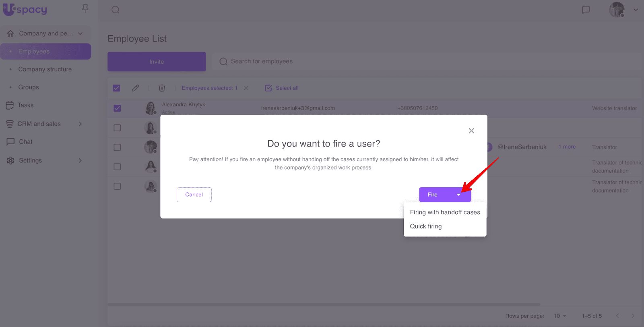The image size is (644, 327).
Task: Click the search magnifier icon in top bar
Action: click(x=116, y=10)
